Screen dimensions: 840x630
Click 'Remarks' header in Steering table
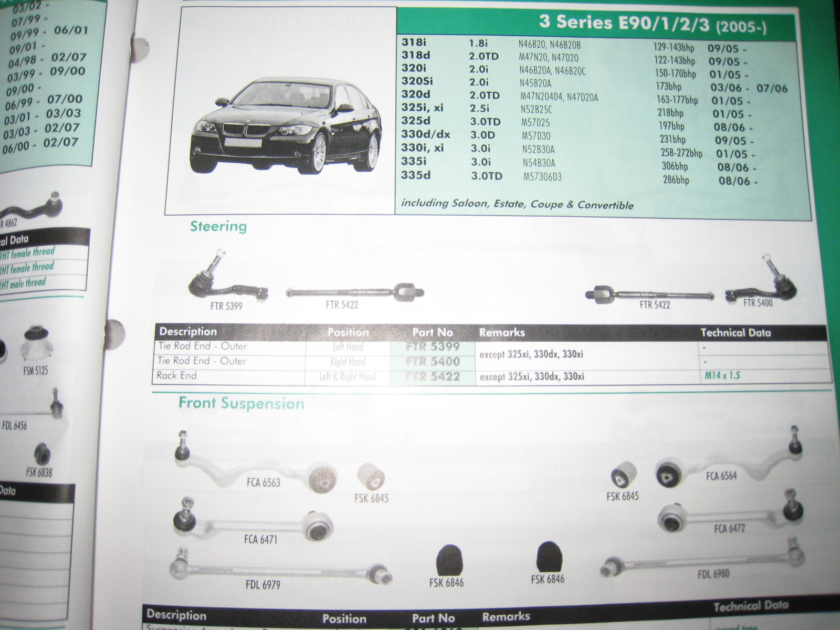tap(502, 332)
